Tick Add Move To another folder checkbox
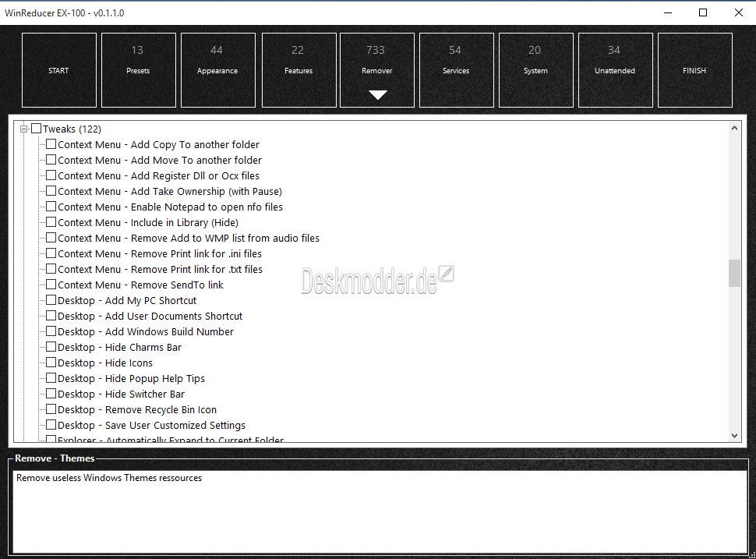 [x=51, y=160]
